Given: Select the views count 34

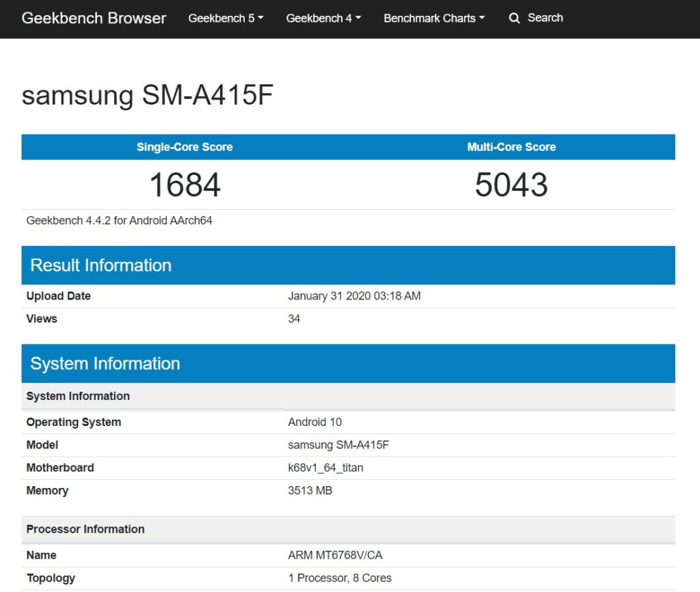Looking at the screenshot, I should click(294, 319).
